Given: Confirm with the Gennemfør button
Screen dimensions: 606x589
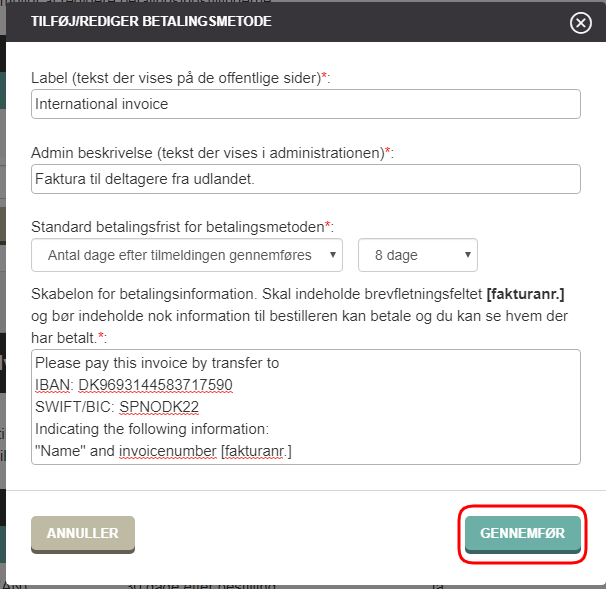Looking at the screenshot, I should 523,534.
